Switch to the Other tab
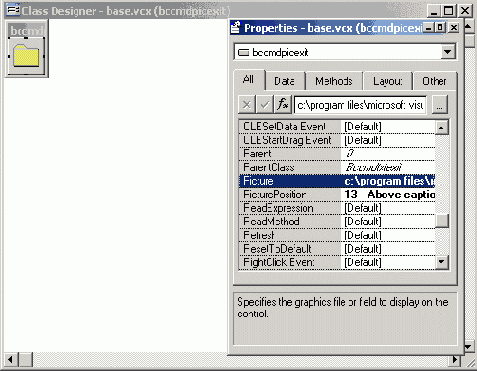Image resolution: width=477 pixels, height=371 pixels. point(434,81)
